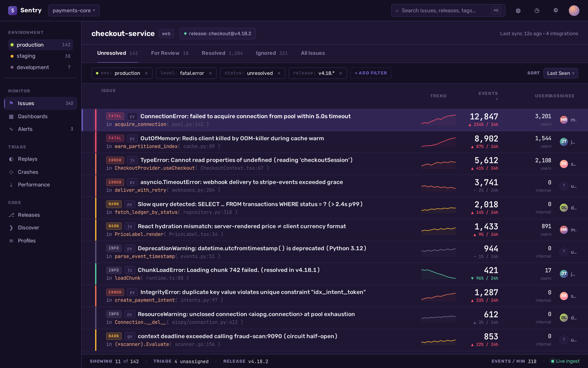
Task: Click the ChunkLoadError green trend sparkline
Action: [438, 274]
